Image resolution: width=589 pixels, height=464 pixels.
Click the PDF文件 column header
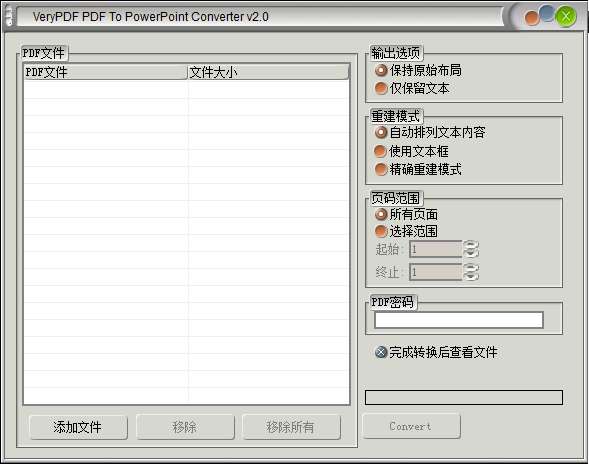[x=105, y=72]
